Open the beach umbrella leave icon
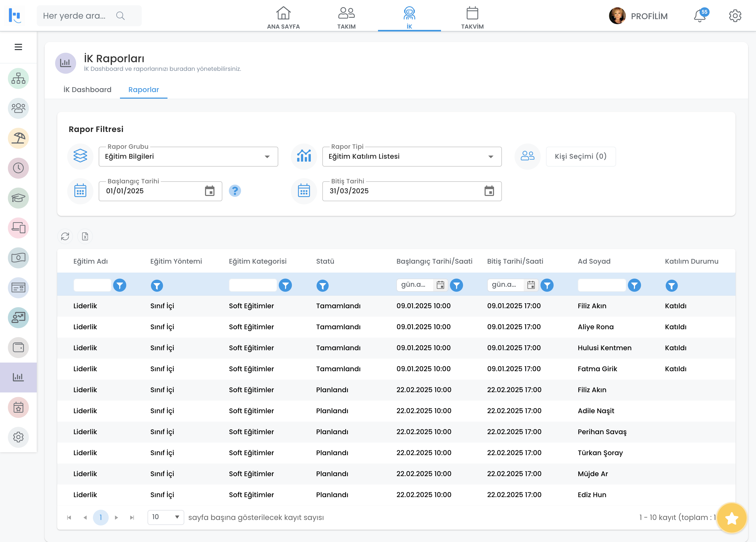The image size is (756, 542). pos(18,138)
